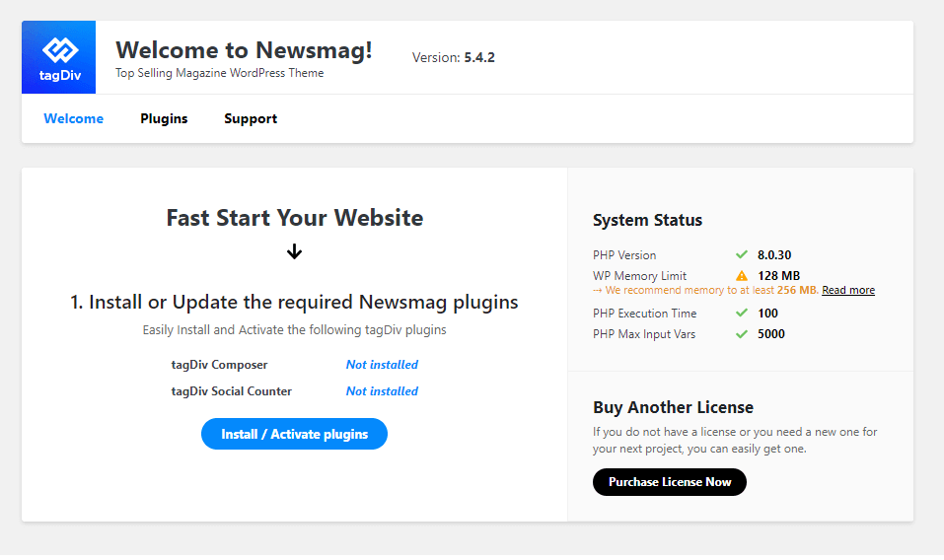
Task: Open the Read more memory link
Action: pos(848,290)
